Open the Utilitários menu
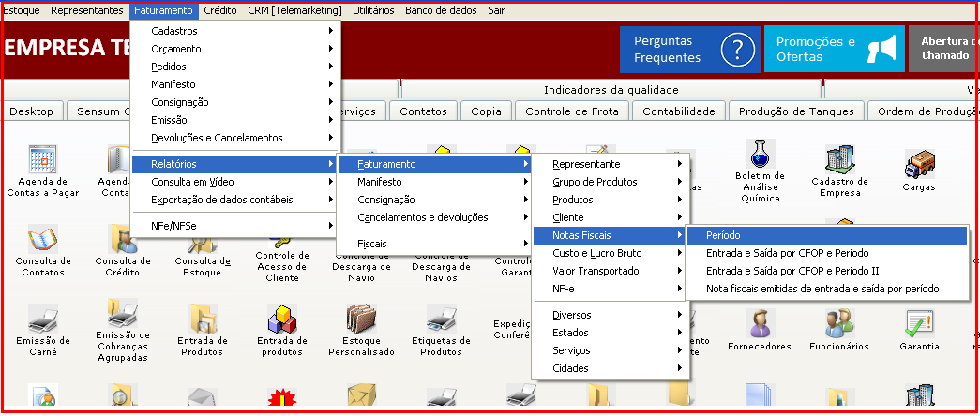The height and width of the screenshot is (416, 980). click(373, 10)
